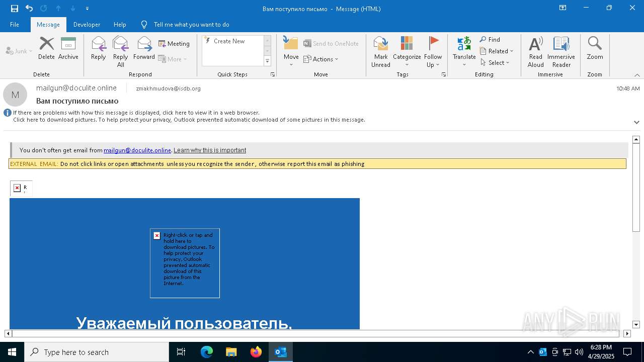
Task: Click the Windows search box
Action: [x=97, y=352]
